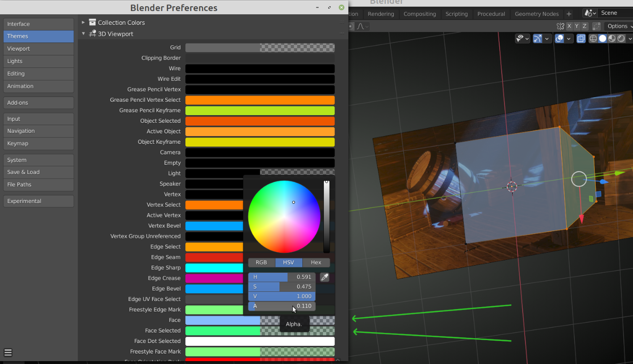This screenshot has height=364, width=633.
Task: Collapse the 3D Viewport panel
Action: (83, 34)
